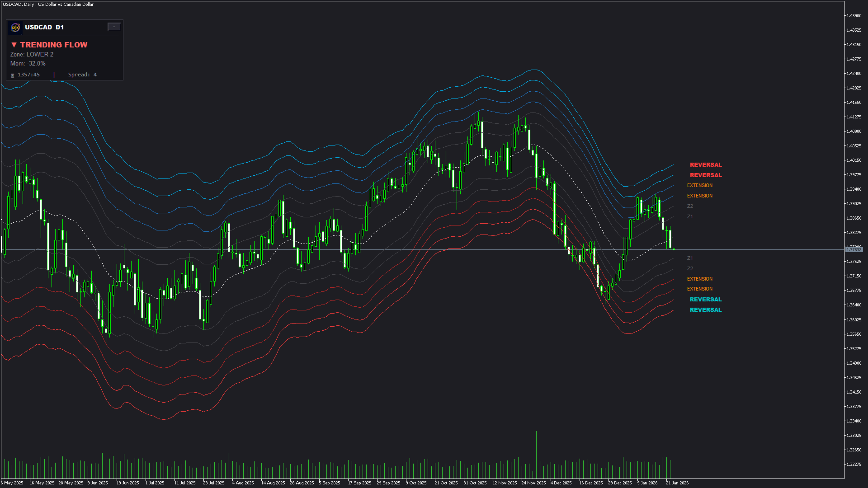Screen dimensions: 868x488
Task: Click the Spread: 4 readout
Action: [82, 75]
